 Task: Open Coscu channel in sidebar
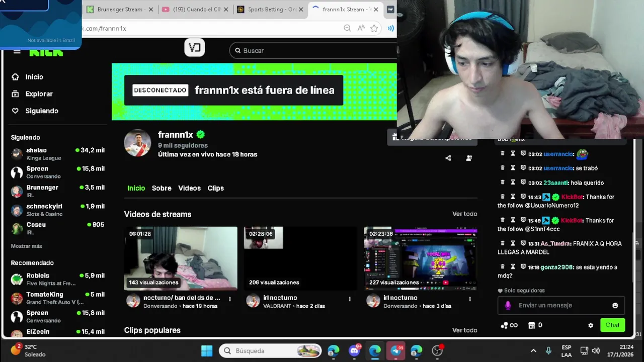(58, 228)
